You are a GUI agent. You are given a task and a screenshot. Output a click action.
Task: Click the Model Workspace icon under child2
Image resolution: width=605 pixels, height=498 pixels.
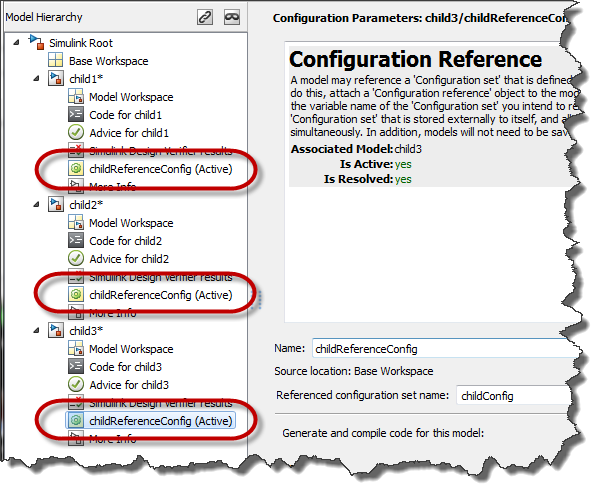(76, 223)
